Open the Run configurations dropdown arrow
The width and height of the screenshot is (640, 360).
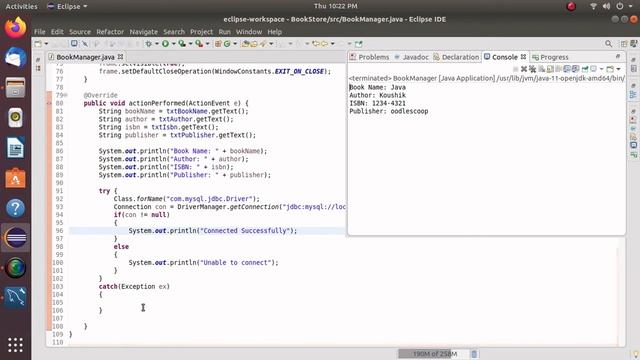(x=173, y=44)
